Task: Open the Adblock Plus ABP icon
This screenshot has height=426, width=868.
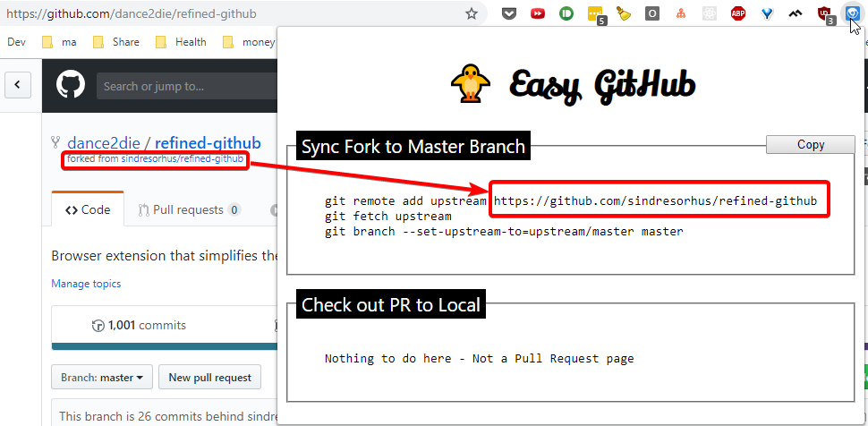Action: 738,13
